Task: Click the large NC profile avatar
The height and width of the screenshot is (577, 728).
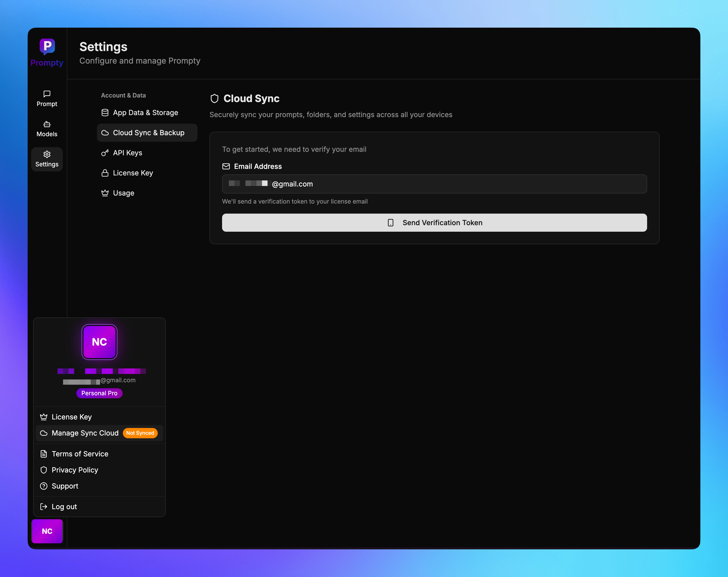Action: pyautogui.click(x=99, y=342)
